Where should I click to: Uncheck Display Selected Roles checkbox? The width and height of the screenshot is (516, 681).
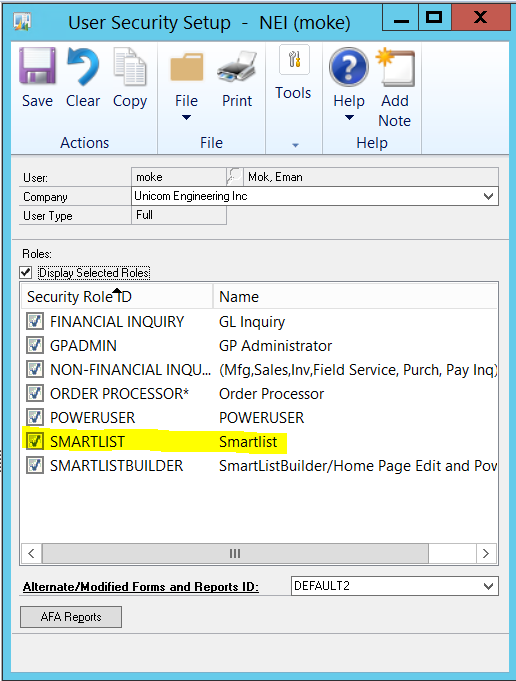(x=26, y=273)
